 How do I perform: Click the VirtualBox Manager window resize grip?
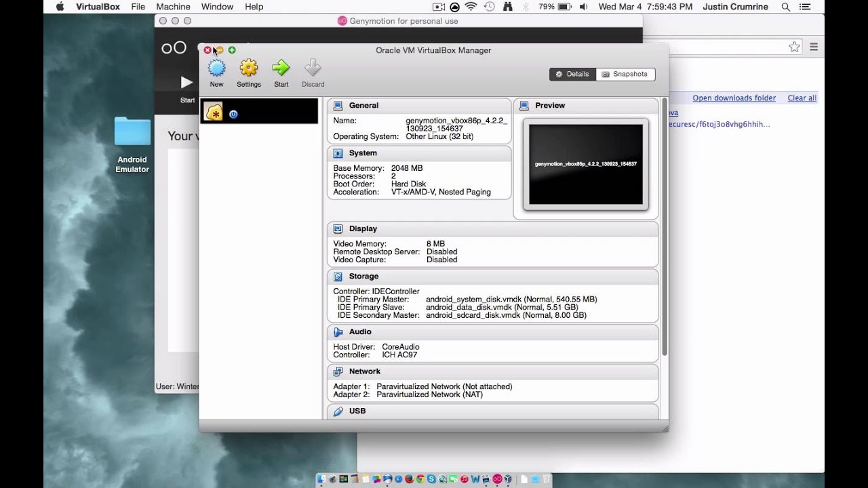point(665,428)
